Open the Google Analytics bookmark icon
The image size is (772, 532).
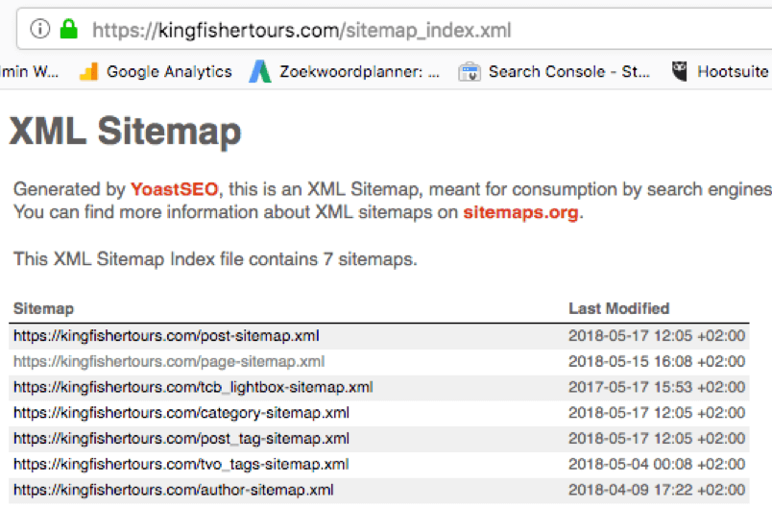(x=89, y=72)
